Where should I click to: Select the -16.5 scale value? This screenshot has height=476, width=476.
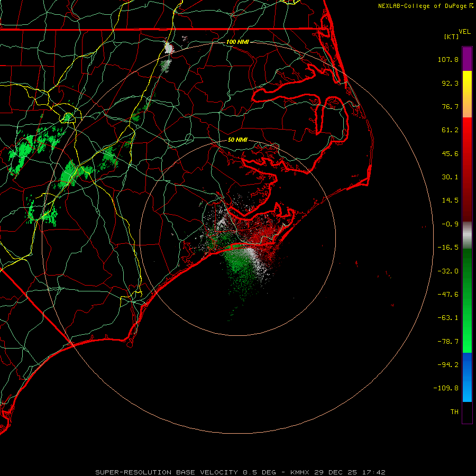click(448, 248)
